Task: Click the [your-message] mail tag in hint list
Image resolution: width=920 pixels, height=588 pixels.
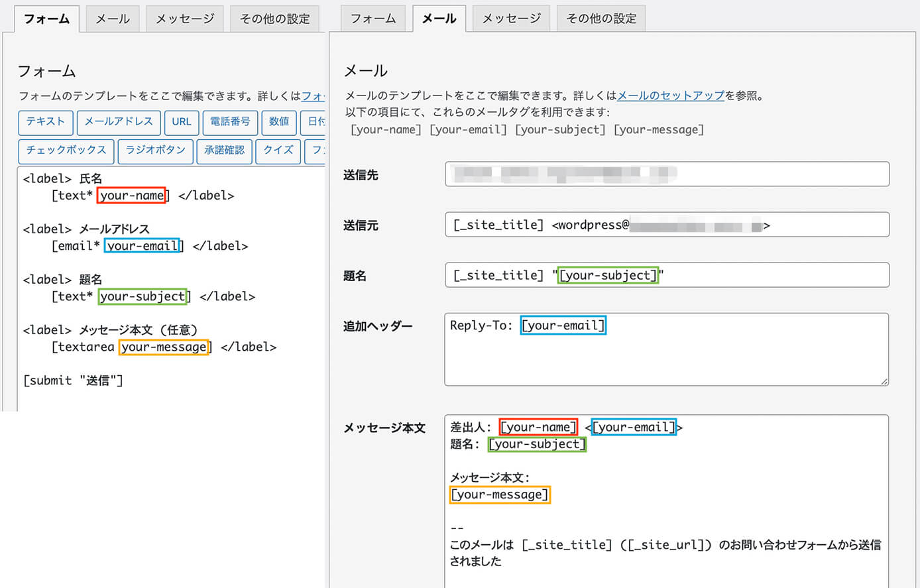Action: point(659,129)
